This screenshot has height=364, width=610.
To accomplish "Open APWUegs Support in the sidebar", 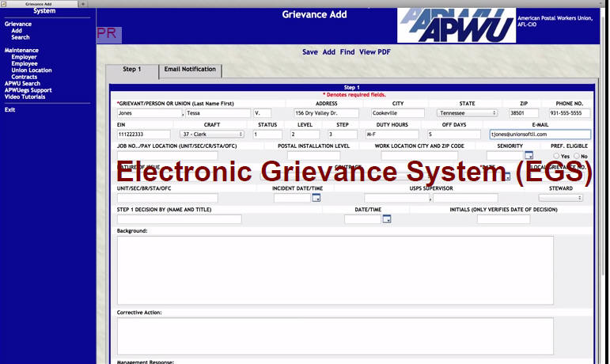I will pyautogui.click(x=28, y=90).
